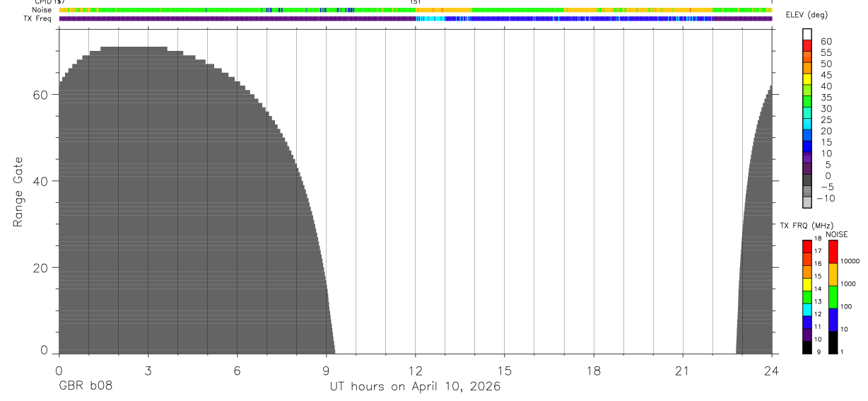This screenshot has height=401, width=868.
Task: Click the TX Freq color strip above the plot
Action: 416,18
